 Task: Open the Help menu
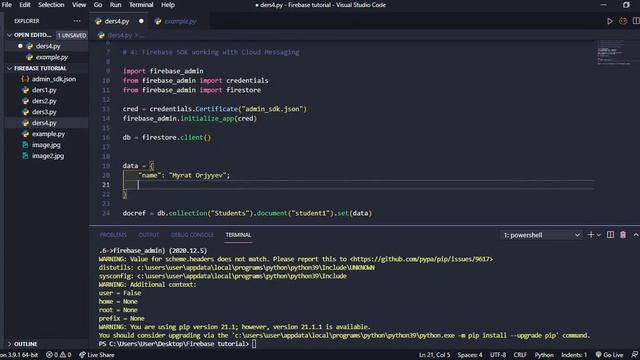[168, 5]
